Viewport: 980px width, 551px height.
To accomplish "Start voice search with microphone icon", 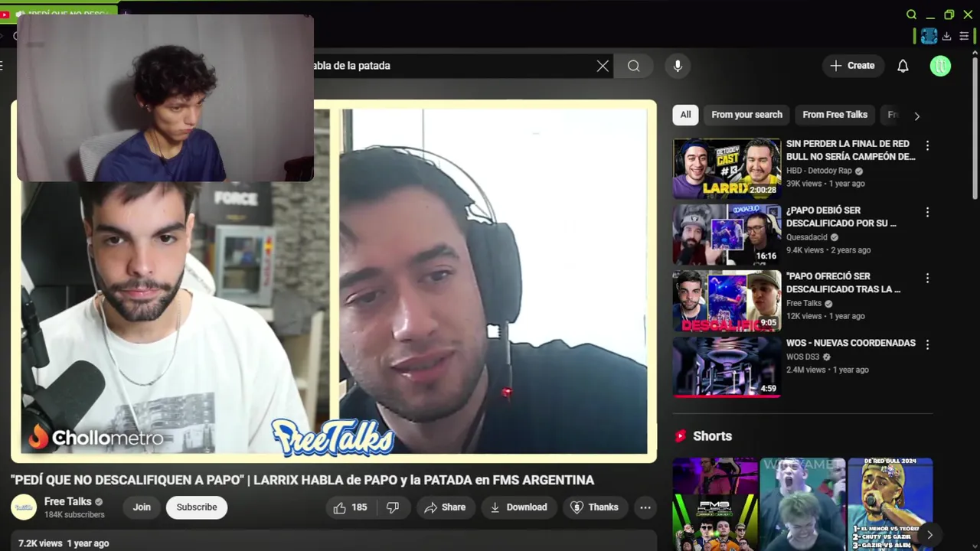I will point(678,66).
